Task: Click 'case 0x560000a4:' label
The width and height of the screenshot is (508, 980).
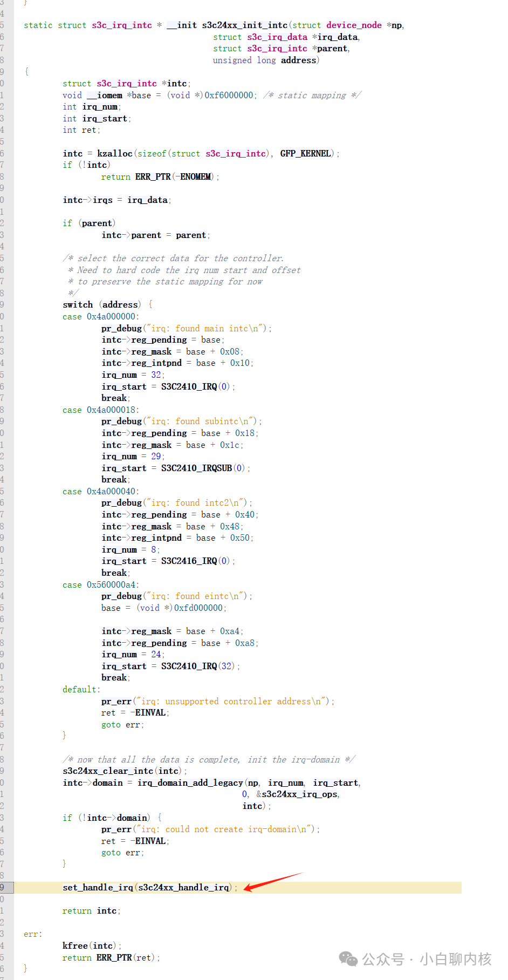Action: coord(101,585)
